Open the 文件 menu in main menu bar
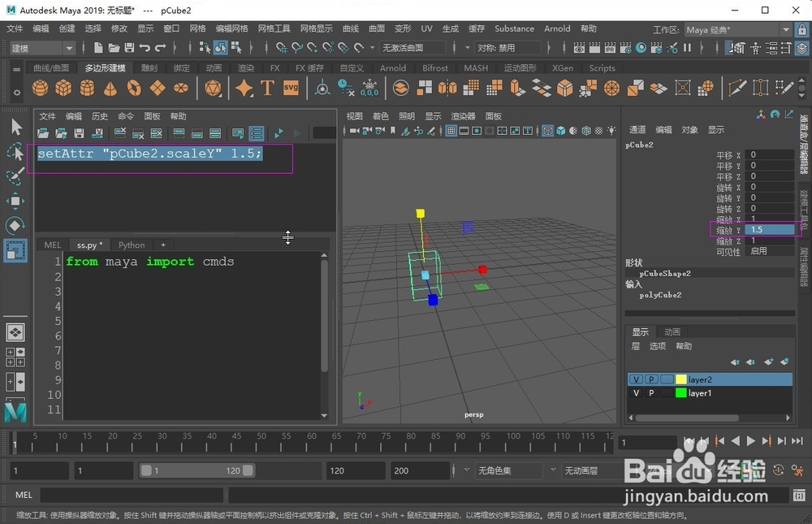Image resolution: width=812 pixels, height=524 pixels. click(15, 28)
